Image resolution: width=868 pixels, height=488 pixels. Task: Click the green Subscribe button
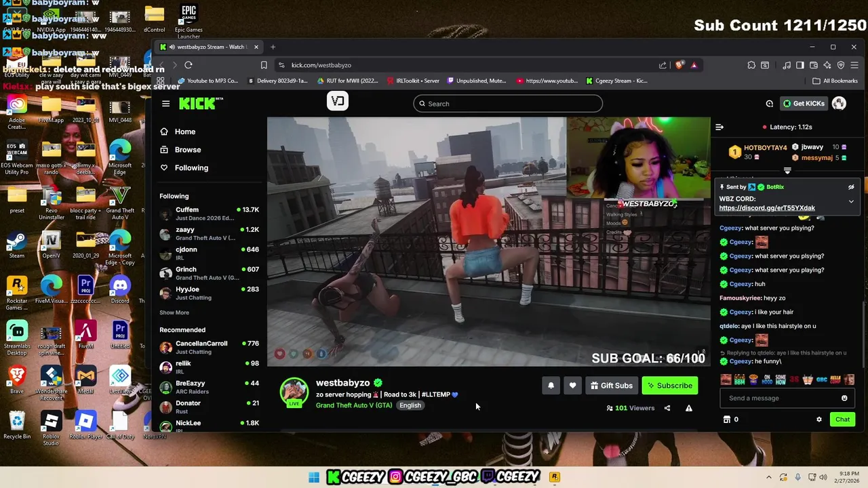click(x=669, y=386)
